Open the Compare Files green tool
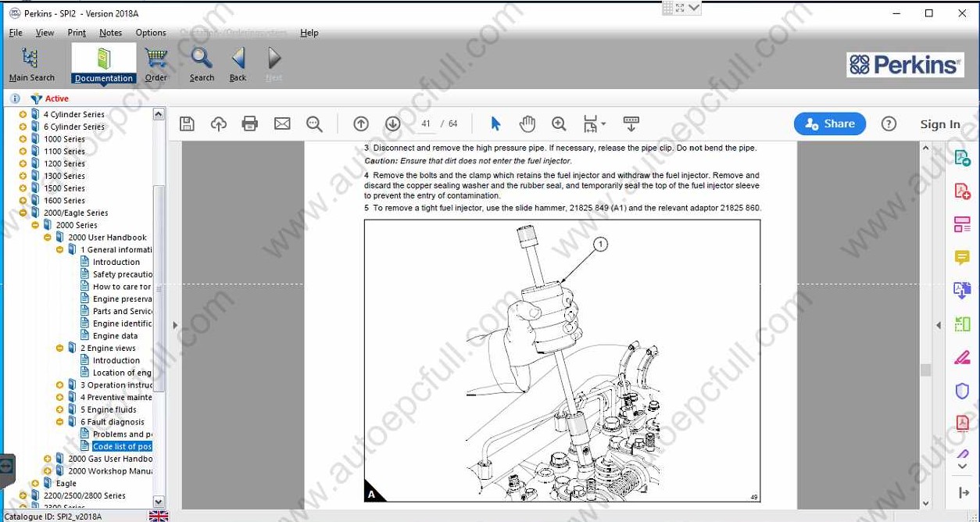The image size is (980, 522). (962, 324)
